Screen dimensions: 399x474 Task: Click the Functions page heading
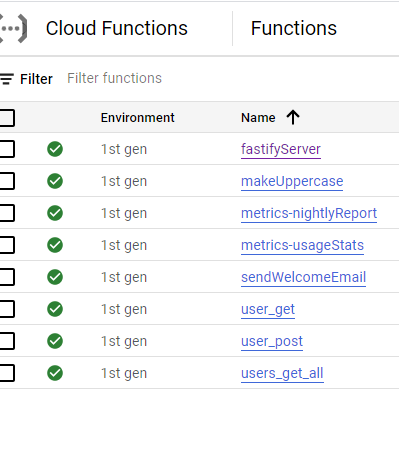click(x=294, y=28)
